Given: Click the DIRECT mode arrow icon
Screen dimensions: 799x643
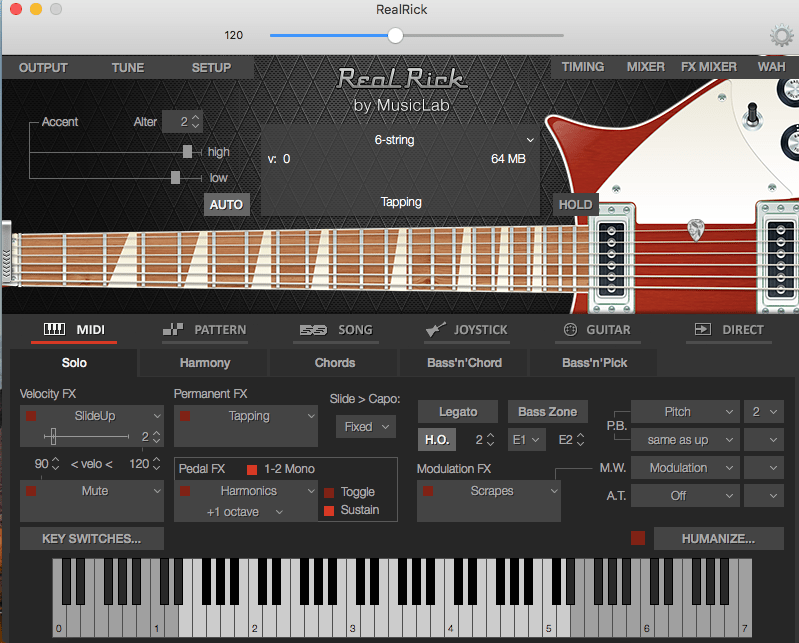Looking at the screenshot, I should (703, 329).
